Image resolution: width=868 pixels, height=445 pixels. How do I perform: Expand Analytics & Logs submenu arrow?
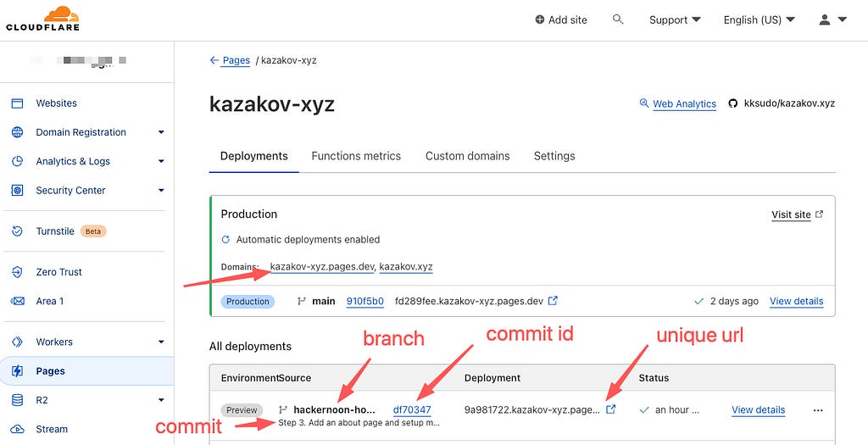click(x=161, y=161)
